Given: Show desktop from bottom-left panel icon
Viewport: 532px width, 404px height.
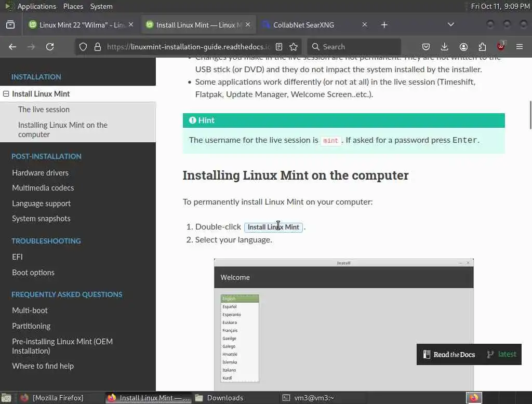Looking at the screenshot, I should coord(6,398).
